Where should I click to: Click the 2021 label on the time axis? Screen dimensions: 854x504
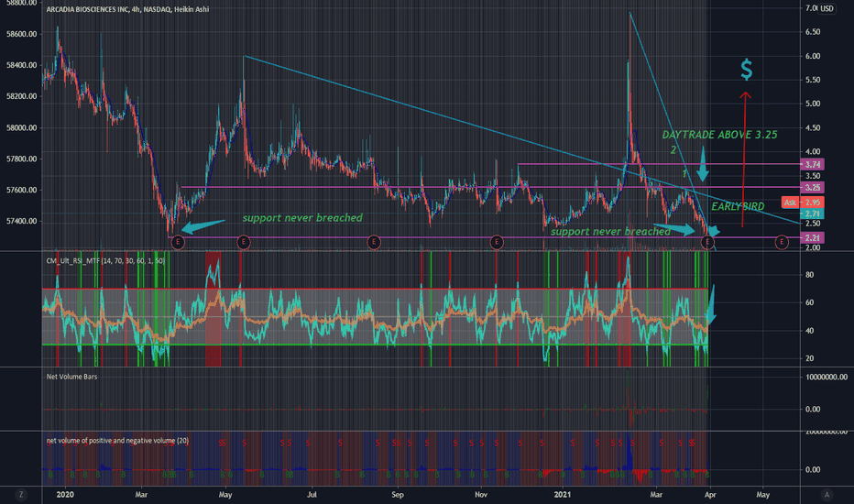click(562, 495)
